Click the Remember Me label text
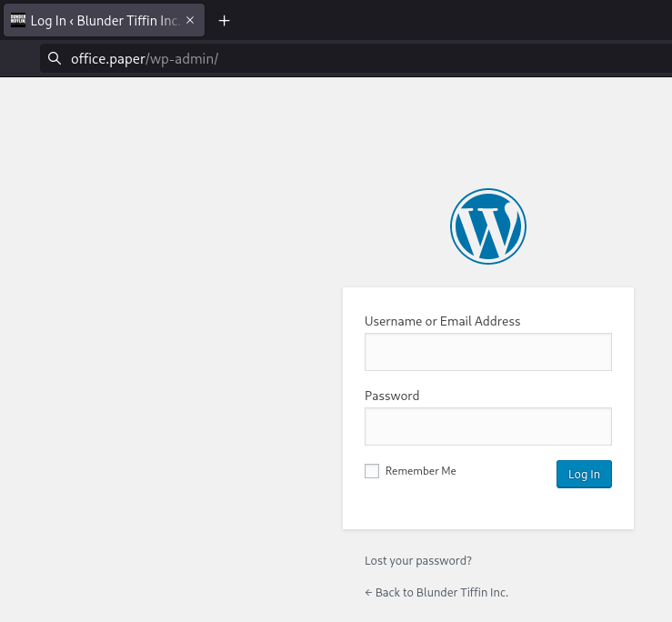Image resolution: width=672 pixels, height=622 pixels. tap(420, 471)
